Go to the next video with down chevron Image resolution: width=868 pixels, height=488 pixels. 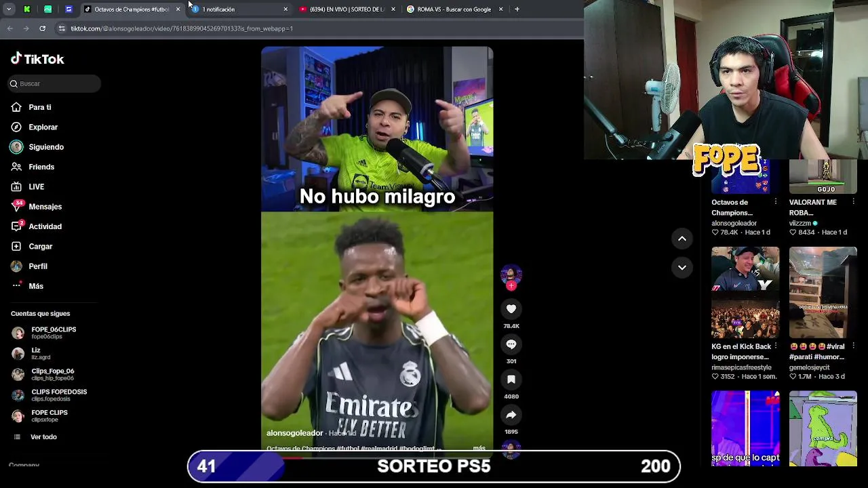682,268
